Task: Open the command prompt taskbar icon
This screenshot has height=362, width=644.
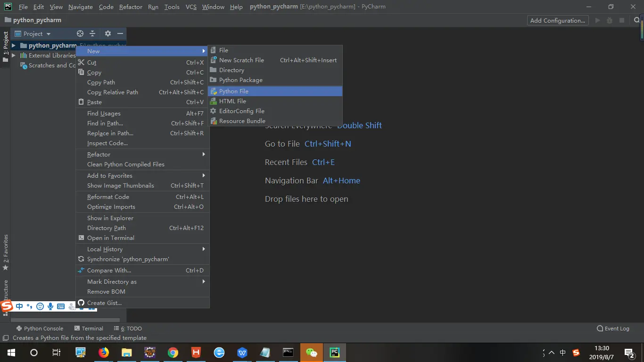Action: click(289, 353)
